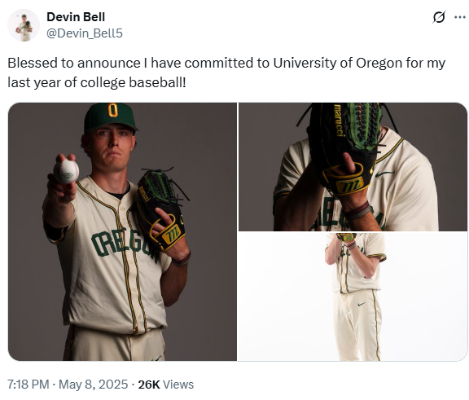Click the Nike swoosh on the cream pants
This screenshot has height=400, width=469.
click(361, 304)
